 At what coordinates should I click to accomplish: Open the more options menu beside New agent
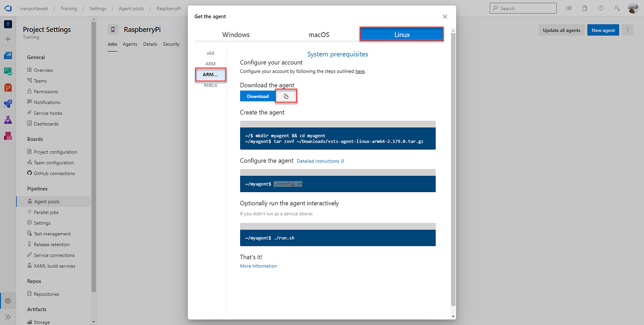tap(627, 29)
